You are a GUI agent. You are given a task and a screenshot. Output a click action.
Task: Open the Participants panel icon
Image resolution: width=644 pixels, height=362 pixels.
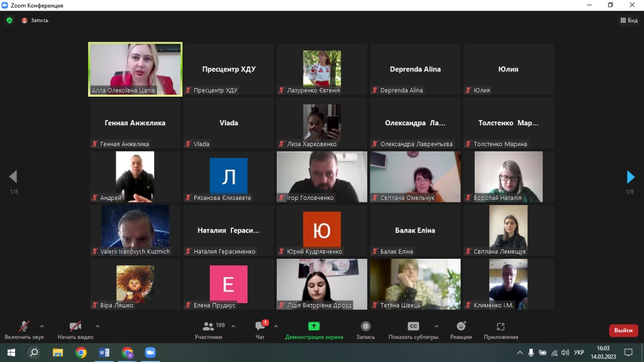208,326
